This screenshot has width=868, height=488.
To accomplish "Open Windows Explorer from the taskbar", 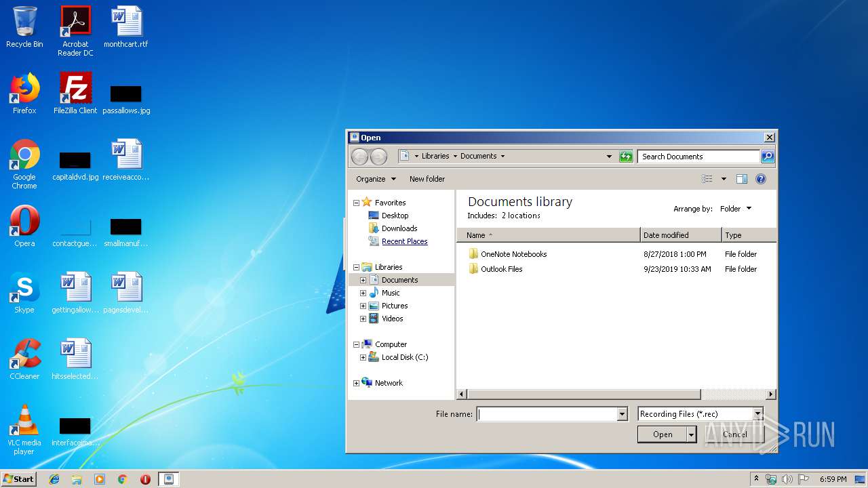I will coord(77,479).
